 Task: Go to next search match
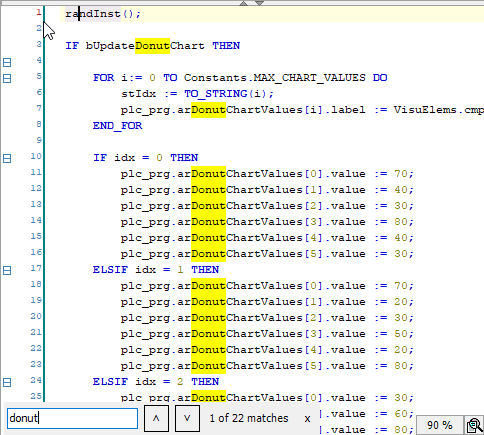(187, 418)
